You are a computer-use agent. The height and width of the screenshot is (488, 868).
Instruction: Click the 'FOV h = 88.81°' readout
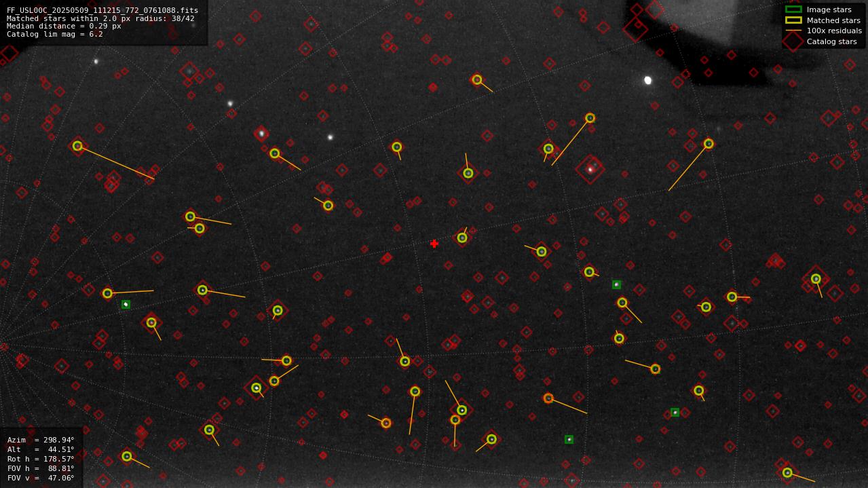[41, 468]
